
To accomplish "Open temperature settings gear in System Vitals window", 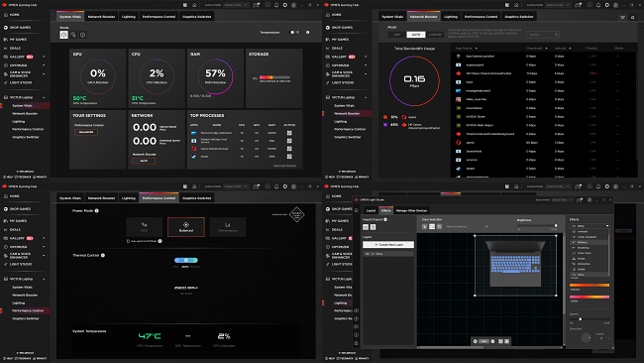I will click(307, 32).
